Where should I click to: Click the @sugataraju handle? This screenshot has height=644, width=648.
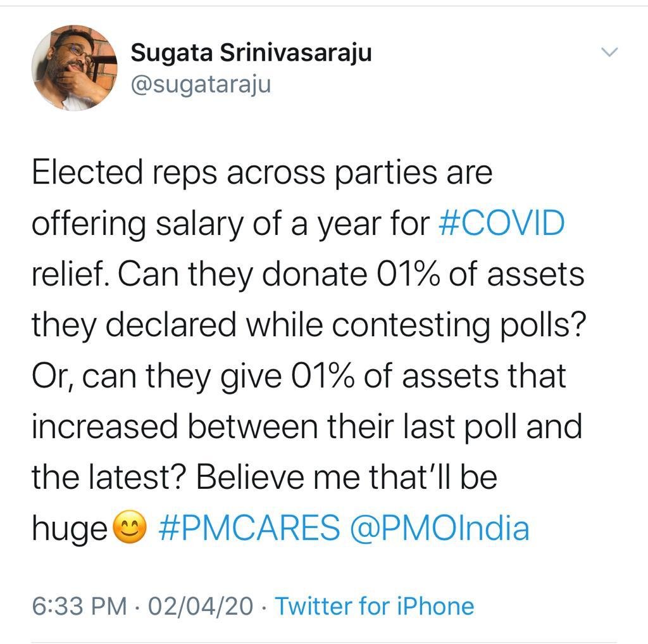tap(201, 84)
